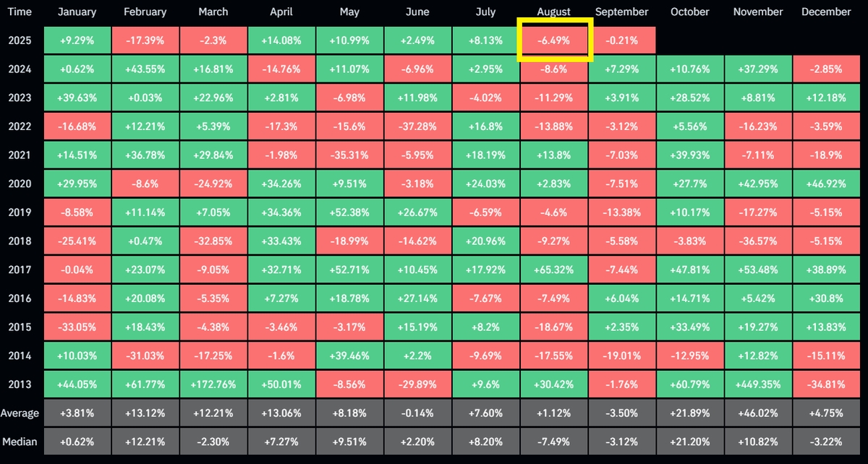
Task: Click the June 2022 -37.28% cell
Action: pos(417,126)
